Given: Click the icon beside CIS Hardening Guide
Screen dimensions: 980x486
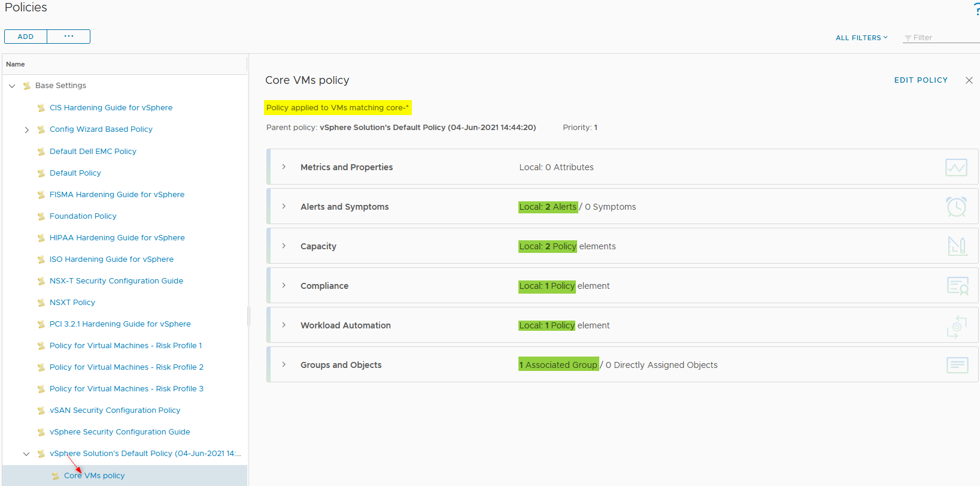Looking at the screenshot, I should (x=41, y=108).
